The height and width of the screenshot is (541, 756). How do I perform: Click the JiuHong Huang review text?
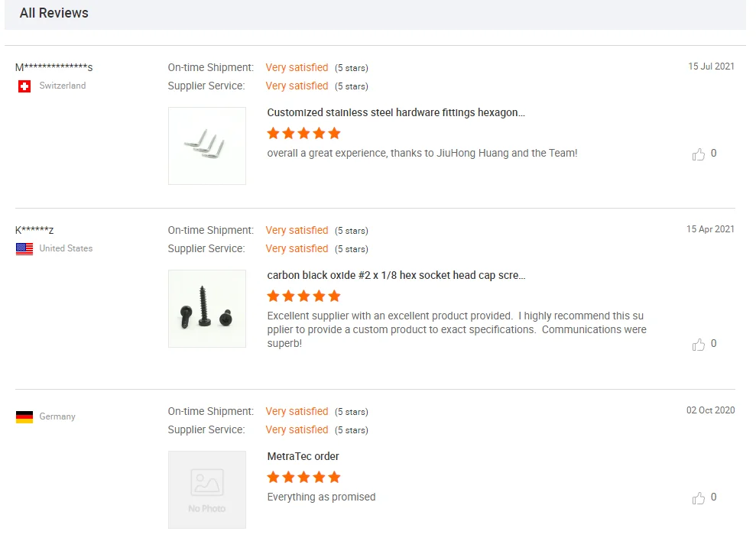coord(422,153)
